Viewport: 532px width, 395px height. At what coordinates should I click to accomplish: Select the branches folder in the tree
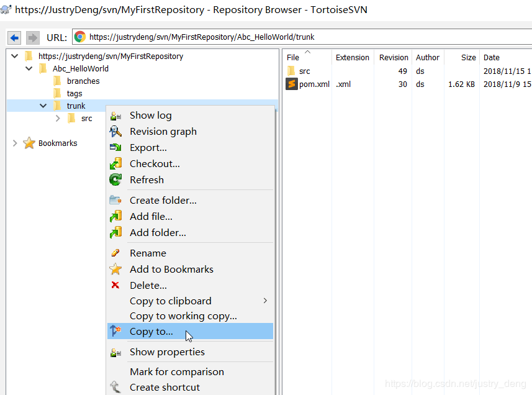pyautogui.click(x=83, y=81)
